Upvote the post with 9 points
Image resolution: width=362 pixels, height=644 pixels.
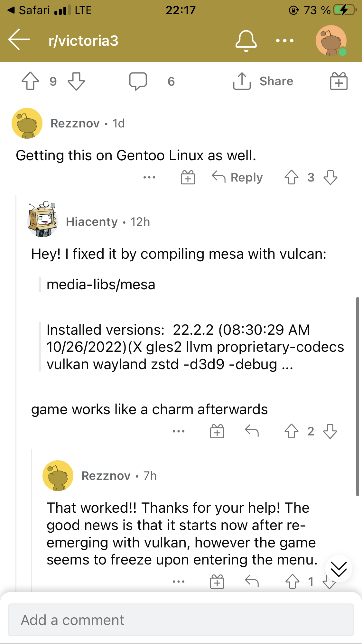pos(30,81)
